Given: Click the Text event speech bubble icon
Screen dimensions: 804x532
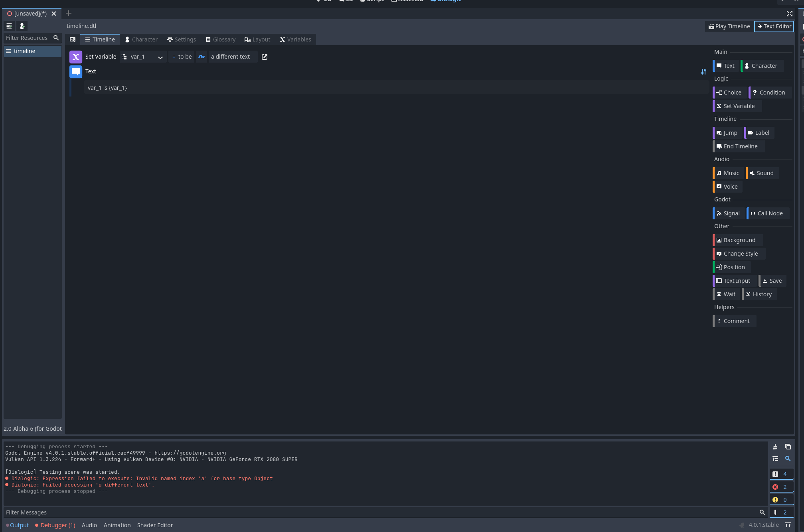Looking at the screenshot, I should pos(75,71).
